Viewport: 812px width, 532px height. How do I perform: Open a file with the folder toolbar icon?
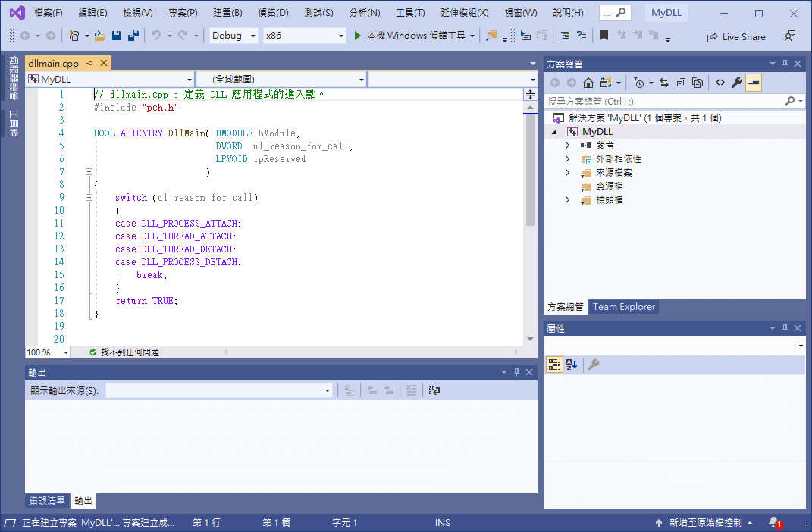(x=100, y=36)
